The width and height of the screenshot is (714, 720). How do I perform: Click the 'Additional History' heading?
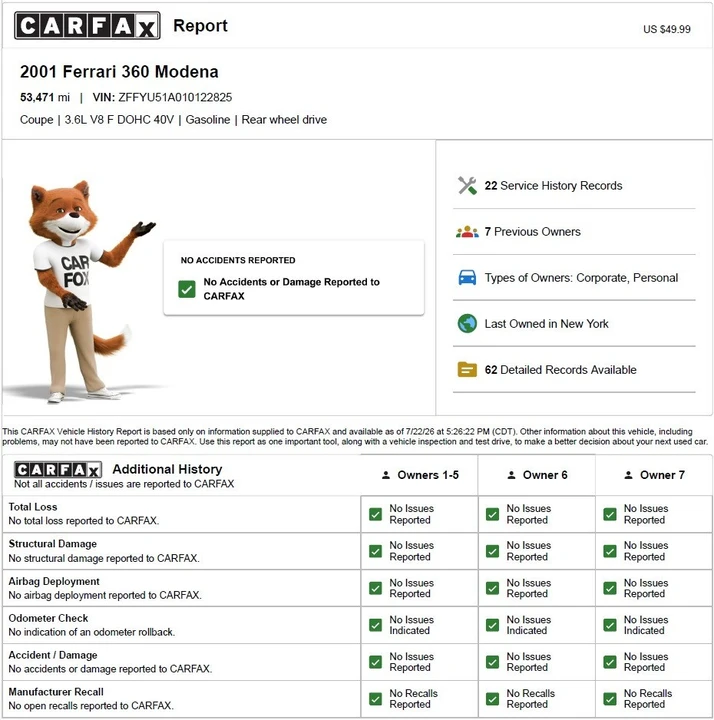[167, 469]
